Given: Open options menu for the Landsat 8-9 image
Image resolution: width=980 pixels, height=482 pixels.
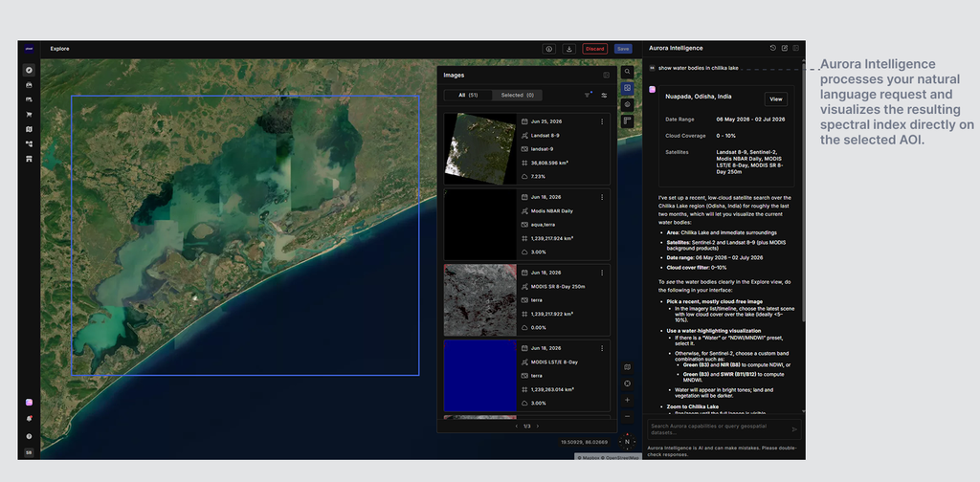Looking at the screenshot, I should coord(602,121).
